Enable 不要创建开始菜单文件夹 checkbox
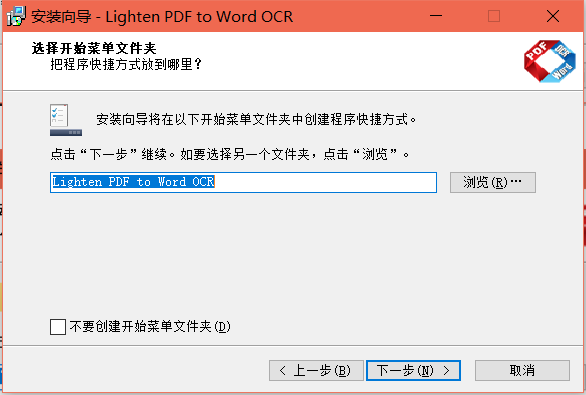 tap(58, 327)
